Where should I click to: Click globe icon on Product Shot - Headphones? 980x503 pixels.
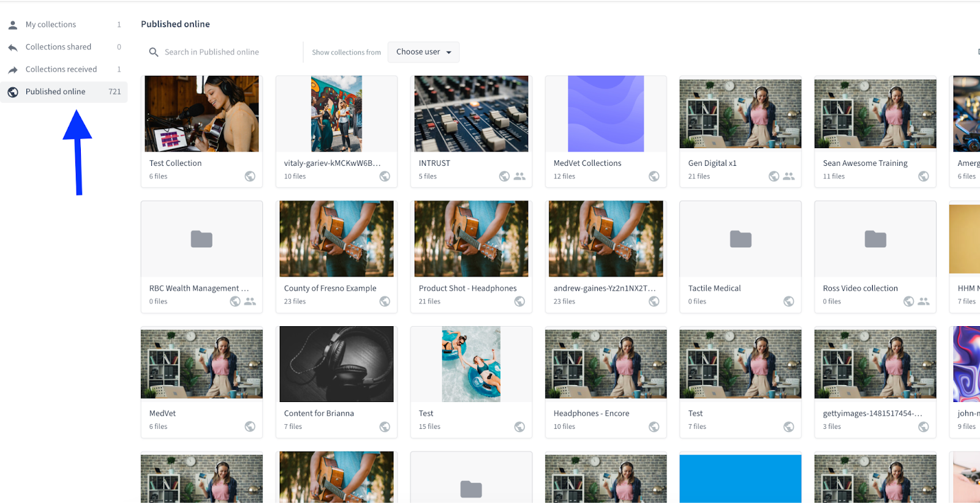[x=519, y=301]
